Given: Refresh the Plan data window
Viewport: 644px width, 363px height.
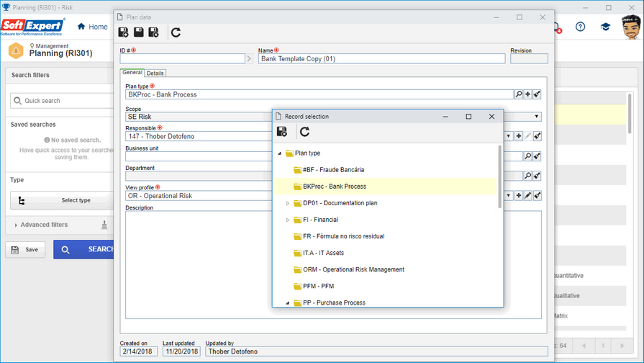Looking at the screenshot, I should (x=176, y=32).
